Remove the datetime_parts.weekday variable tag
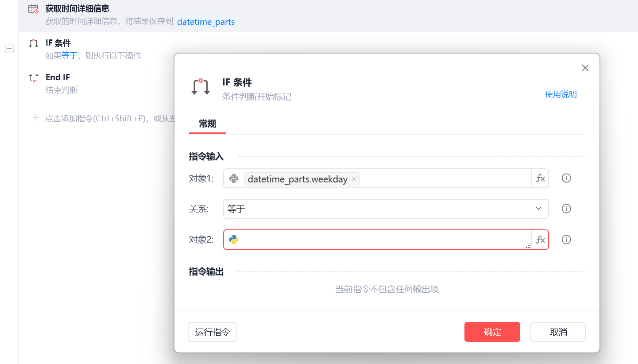Screen dimensions: 638x364 354,179
